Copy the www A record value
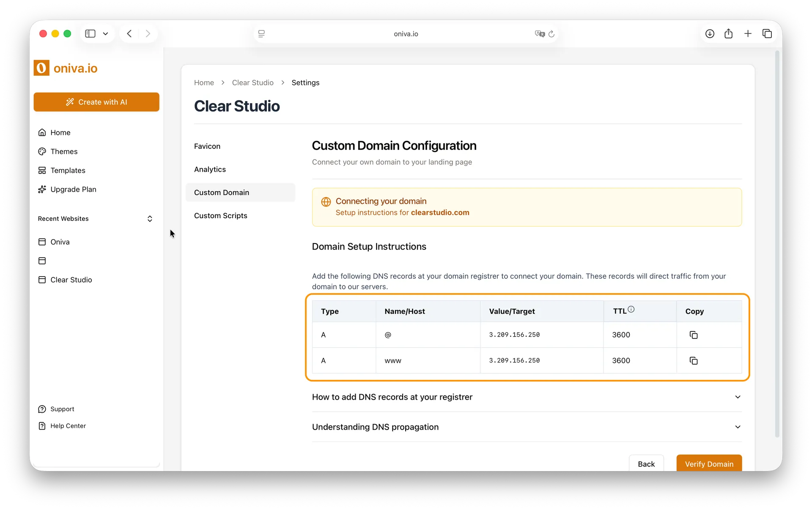 tap(693, 361)
